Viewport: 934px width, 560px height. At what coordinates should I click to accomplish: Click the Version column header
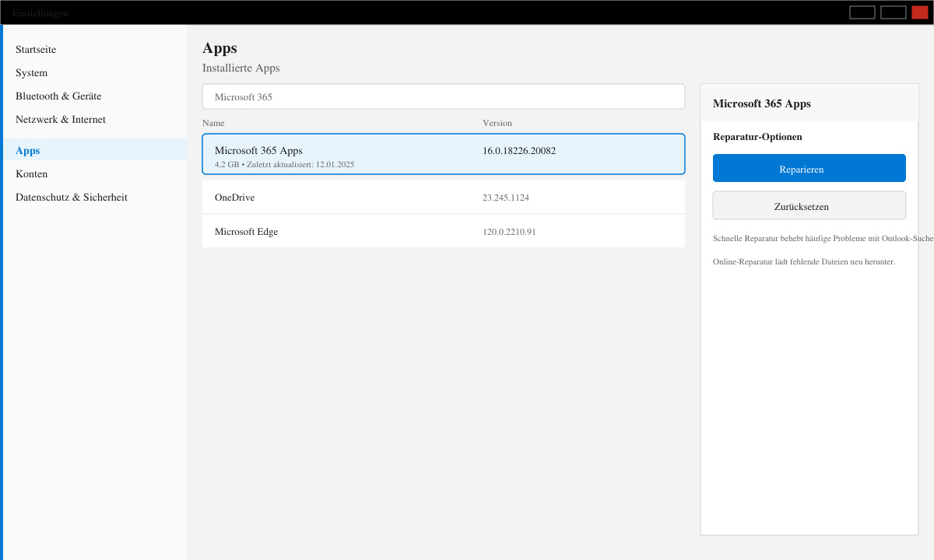pos(497,123)
